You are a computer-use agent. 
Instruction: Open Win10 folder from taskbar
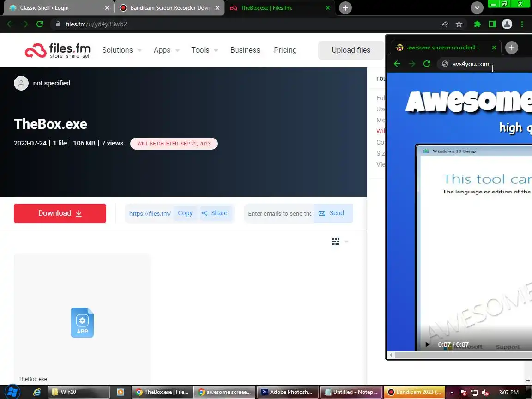[x=79, y=392]
